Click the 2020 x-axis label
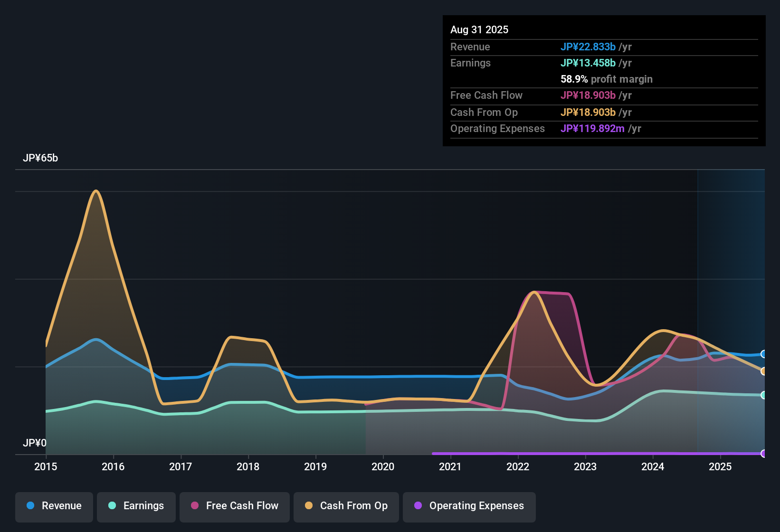This screenshot has height=532, width=780. point(383,467)
